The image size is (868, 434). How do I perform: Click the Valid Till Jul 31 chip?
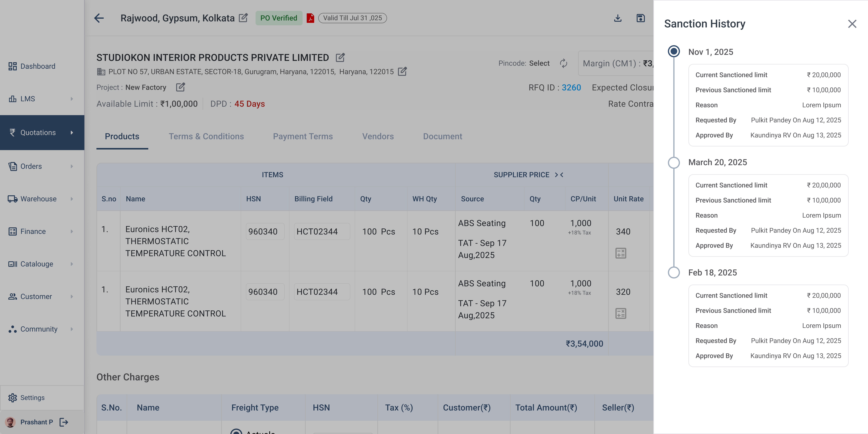pyautogui.click(x=352, y=18)
